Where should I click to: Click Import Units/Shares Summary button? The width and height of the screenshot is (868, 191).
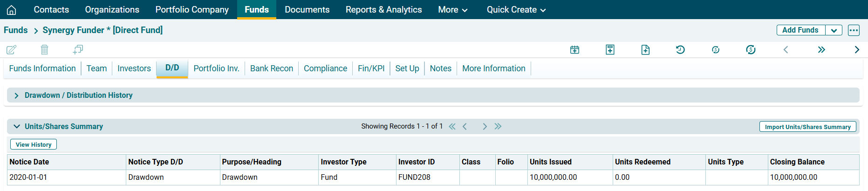[x=807, y=127]
